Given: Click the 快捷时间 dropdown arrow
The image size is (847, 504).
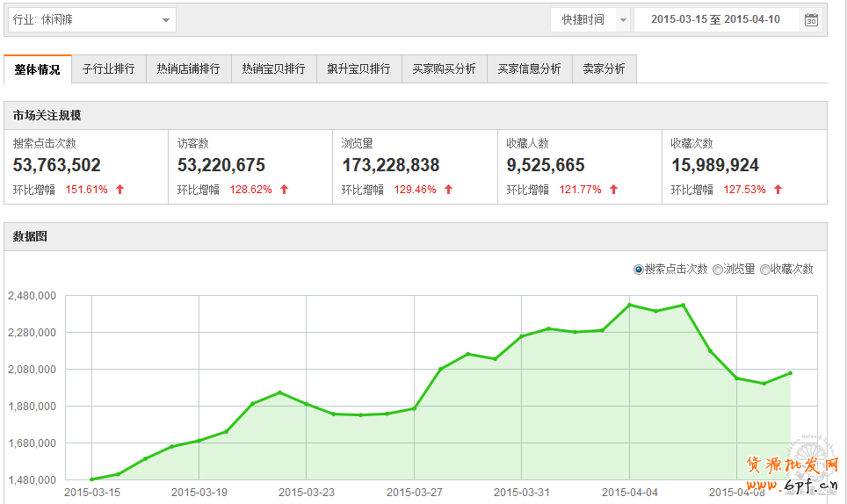Looking at the screenshot, I should coord(623,20).
